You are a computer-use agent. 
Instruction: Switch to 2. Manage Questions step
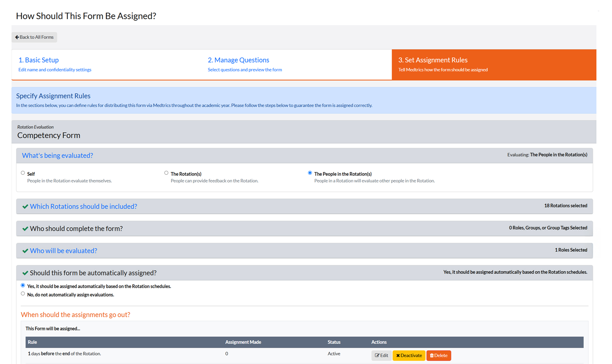tap(238, 60)
